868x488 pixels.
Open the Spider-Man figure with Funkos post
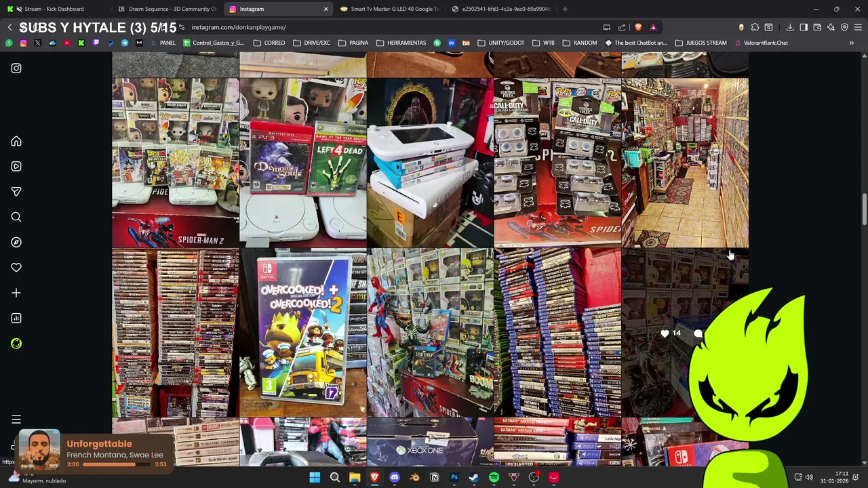(430, 332)
